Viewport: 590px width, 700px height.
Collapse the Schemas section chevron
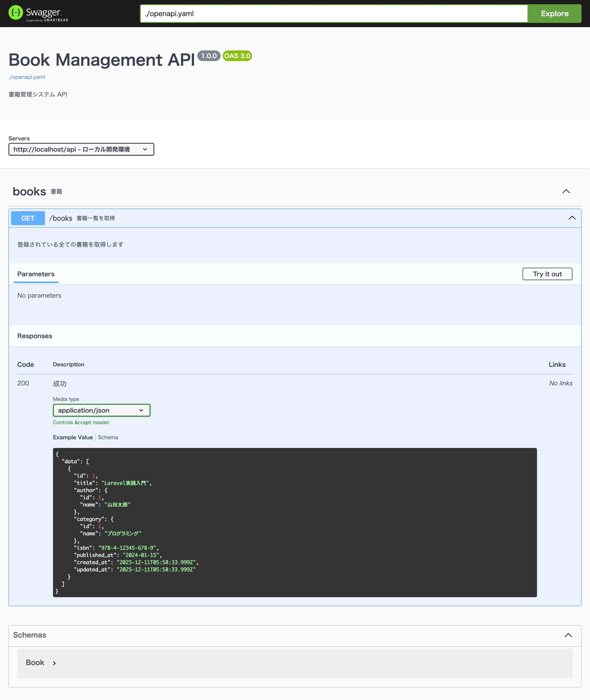(x=568, y=635)
